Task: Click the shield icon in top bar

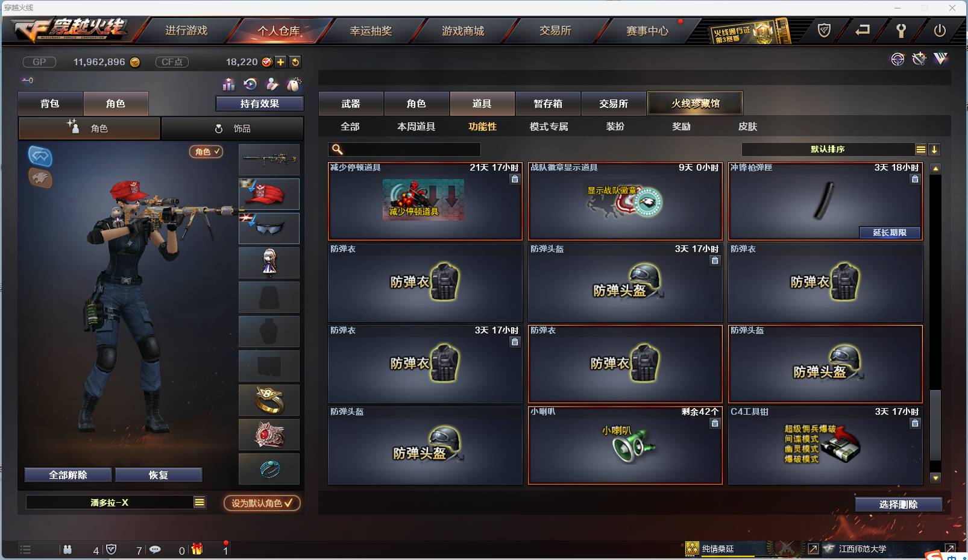Action: tap(824, 30)
